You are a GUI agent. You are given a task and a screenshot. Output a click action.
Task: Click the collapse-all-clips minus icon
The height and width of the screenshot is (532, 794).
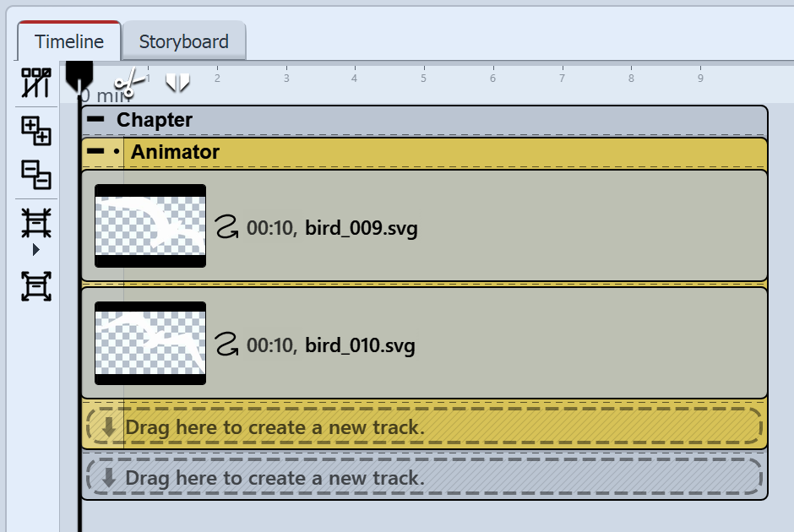tap(35, 176)
